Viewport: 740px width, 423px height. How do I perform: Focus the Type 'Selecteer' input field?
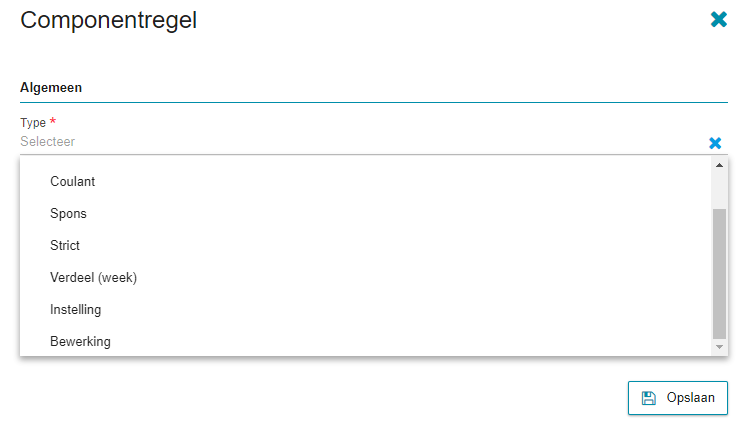click(362, 142)
